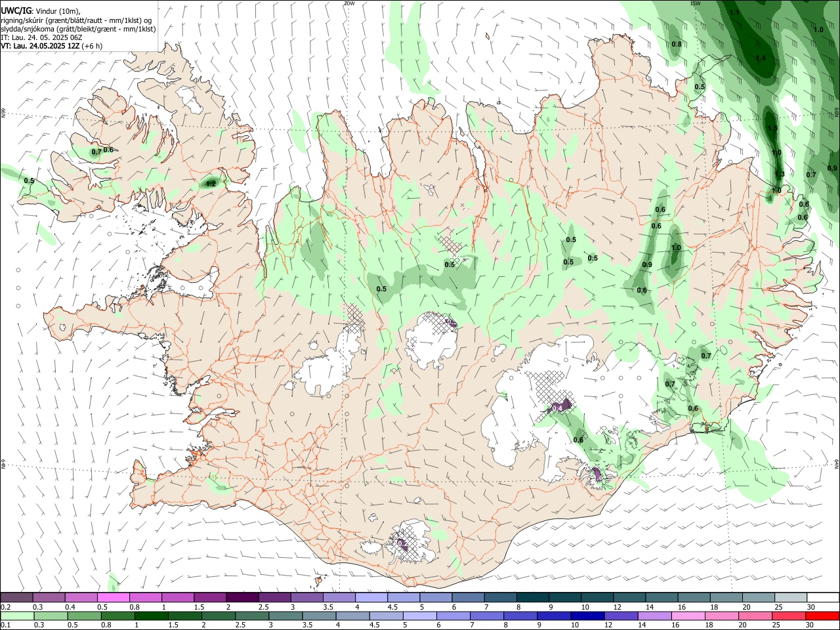Click the dusky purple 0.2 snow swatch
This screenshot has height=630, width=840.
17,598
